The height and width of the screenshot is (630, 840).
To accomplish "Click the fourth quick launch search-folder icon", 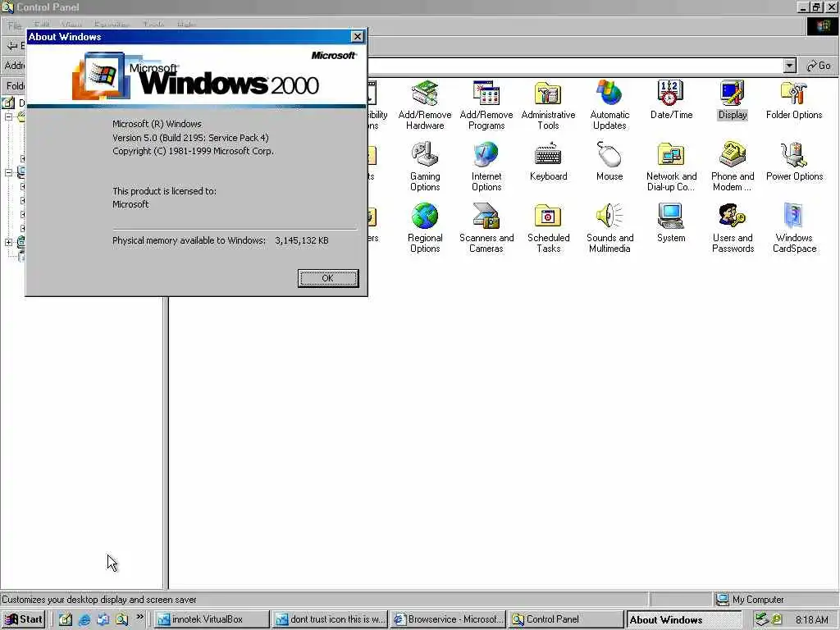I will (x=121, y=619).
